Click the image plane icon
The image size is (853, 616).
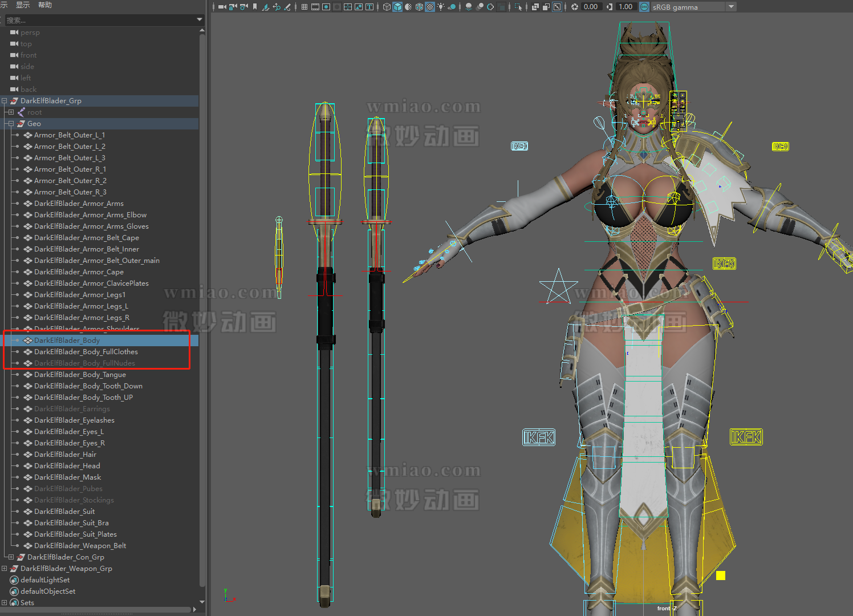[x=265, y=7]
